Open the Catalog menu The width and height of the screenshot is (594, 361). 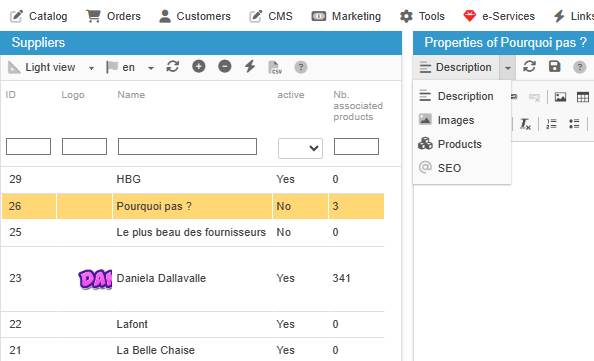[38, 16]
